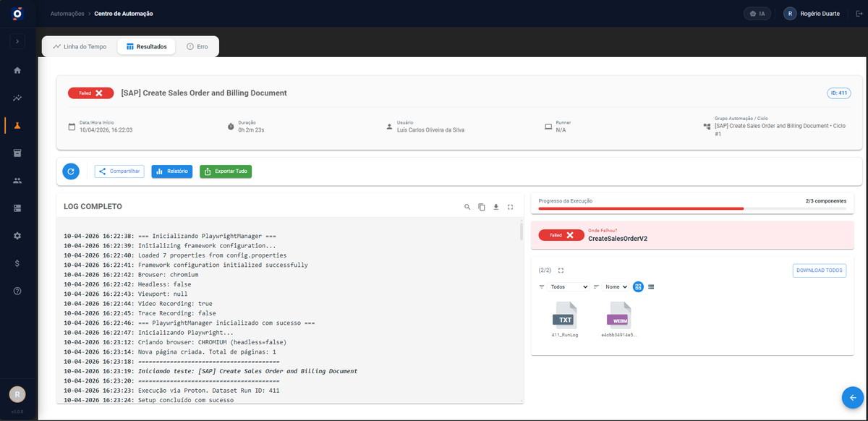Download the complete log file
Viewport: 868px width, 421px height.
496,207
